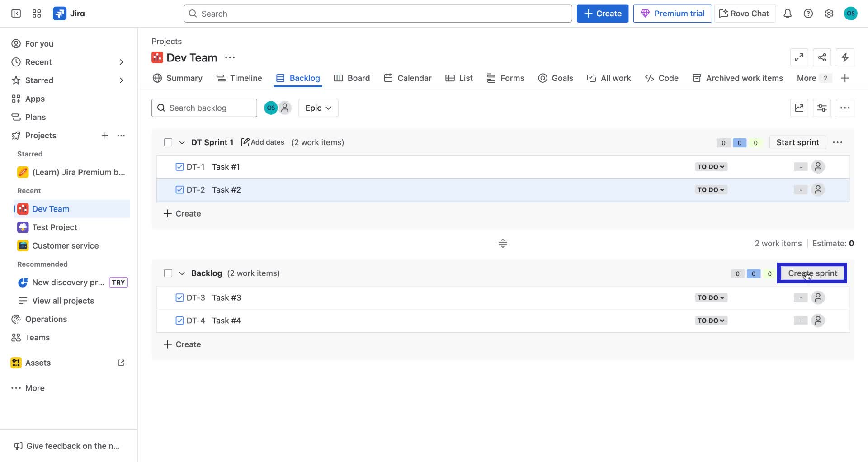Open the help question mark icon
Viewport: 868px width, 462px height.
point(809,14)
